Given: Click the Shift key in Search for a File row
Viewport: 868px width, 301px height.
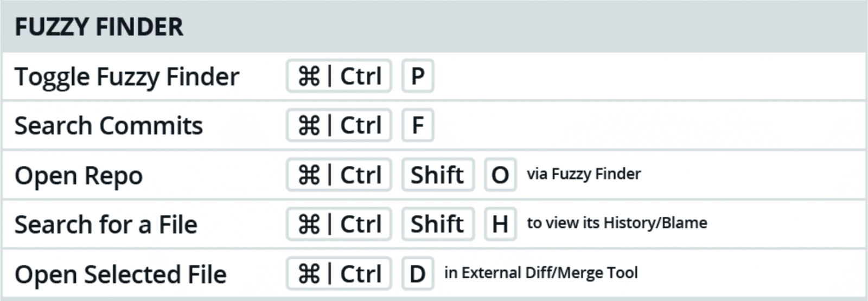Looking at the screenshot, I should (x=438, y=224).
